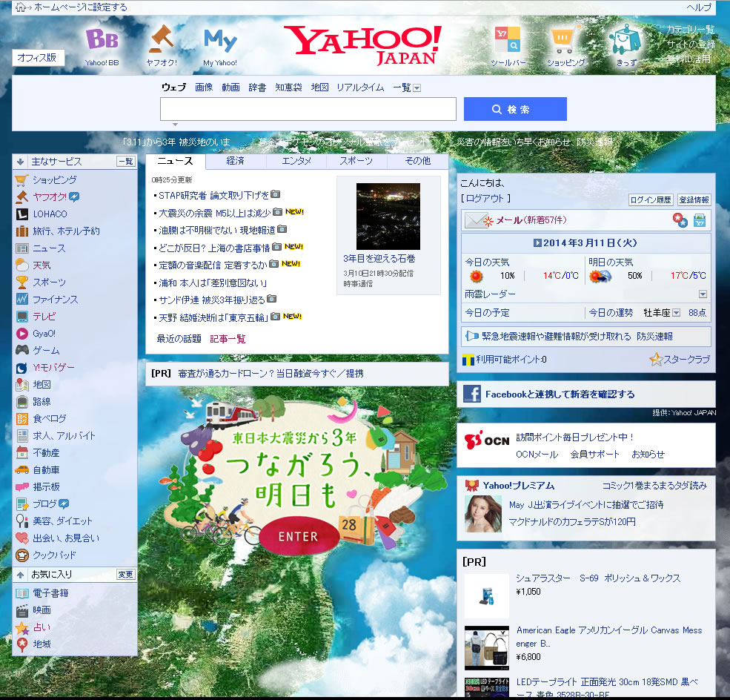
Task: Open the ファイナンス chart icon
Action: click(22, 299)
